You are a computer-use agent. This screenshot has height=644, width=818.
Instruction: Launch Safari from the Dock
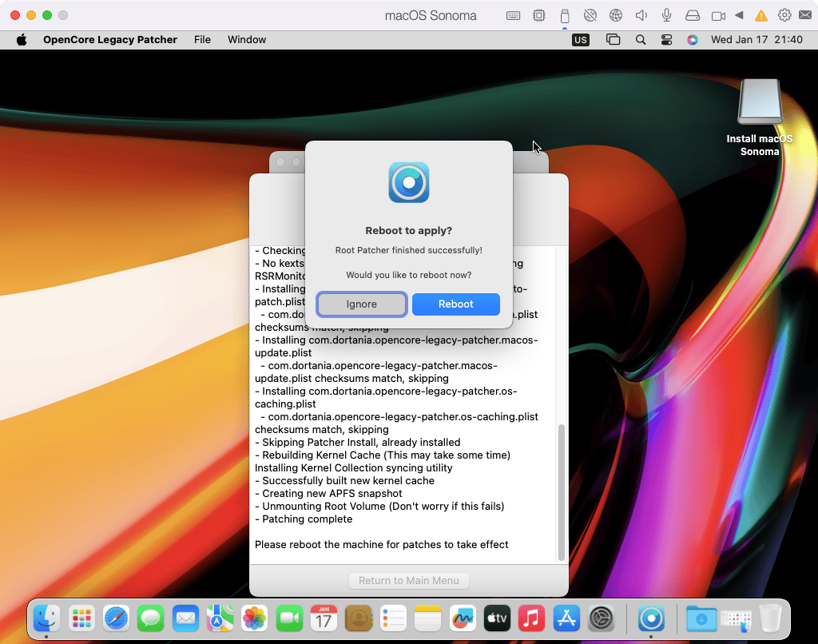[116, 618]
